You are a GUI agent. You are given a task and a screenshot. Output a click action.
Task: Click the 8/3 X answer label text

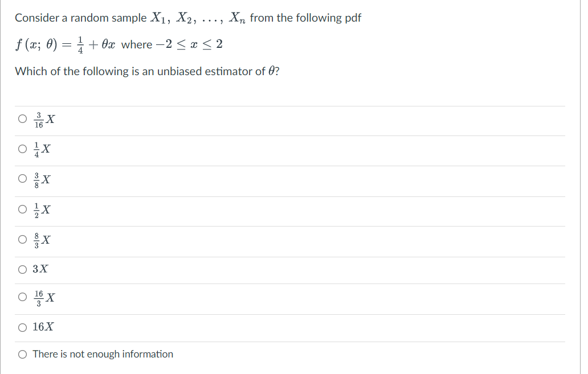[x=42, y=239]
